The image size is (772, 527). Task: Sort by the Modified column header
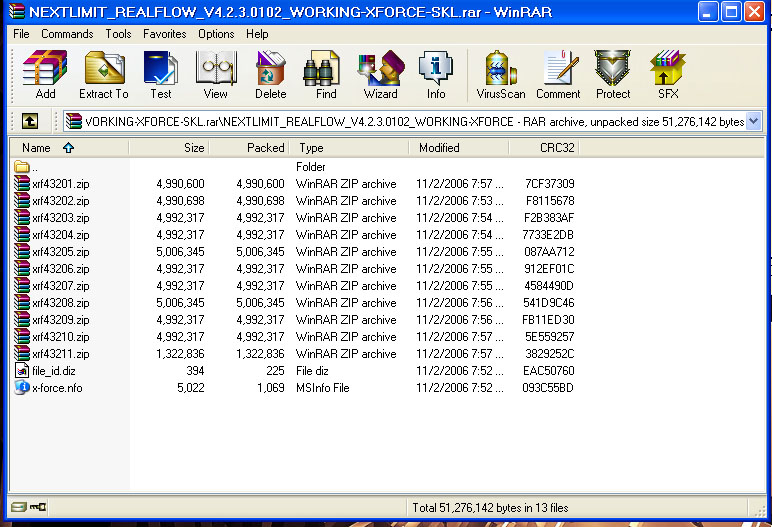coord(459,148)
